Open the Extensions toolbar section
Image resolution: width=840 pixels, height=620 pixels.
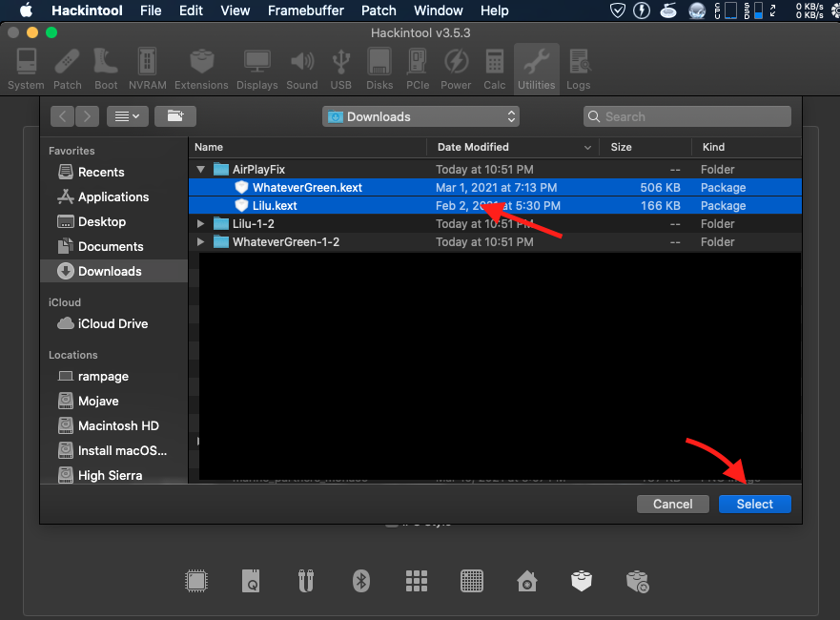[201, 69]
